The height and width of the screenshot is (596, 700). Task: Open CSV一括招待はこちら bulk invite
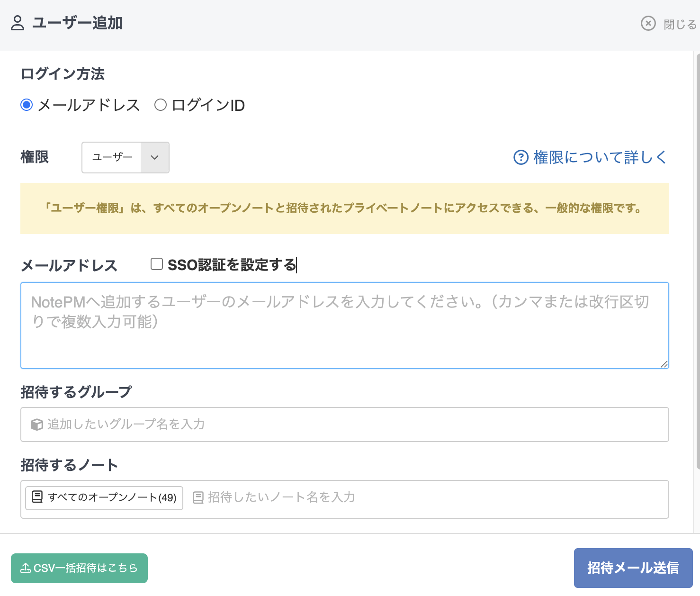79,568
